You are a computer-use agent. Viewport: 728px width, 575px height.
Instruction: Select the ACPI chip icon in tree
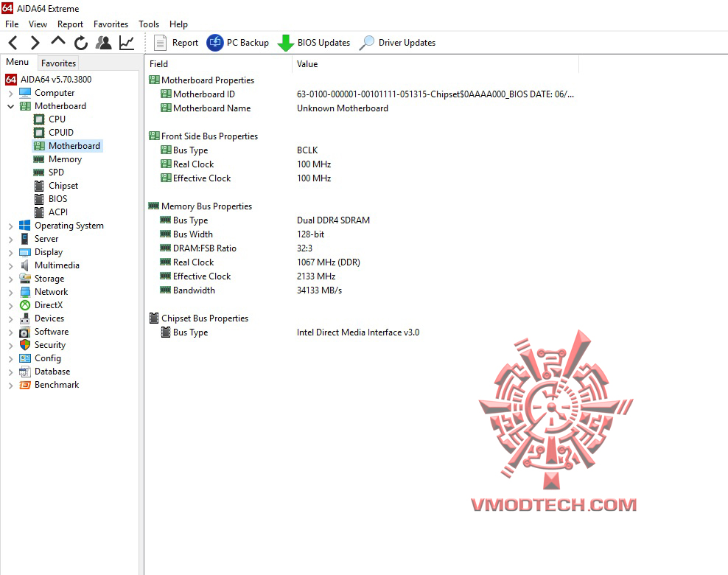point(39,212)
